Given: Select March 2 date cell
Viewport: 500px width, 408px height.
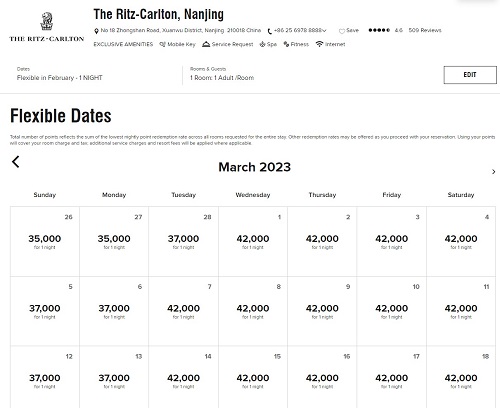Looking at the screenshot, I should coord(322,241).
